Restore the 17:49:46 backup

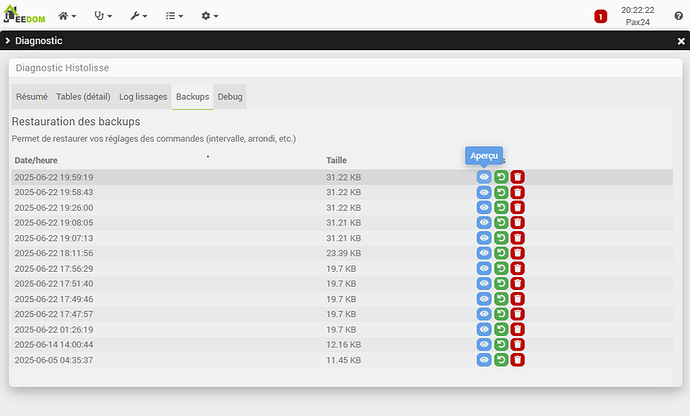(x=501, y=299)
